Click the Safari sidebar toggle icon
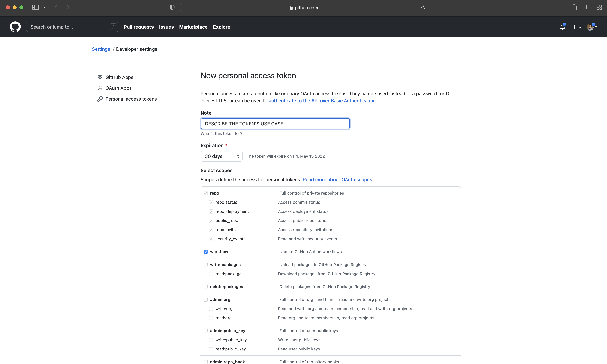Image resolution: width=607 pixels, height=364 pixels. click(x=35, y=7)
